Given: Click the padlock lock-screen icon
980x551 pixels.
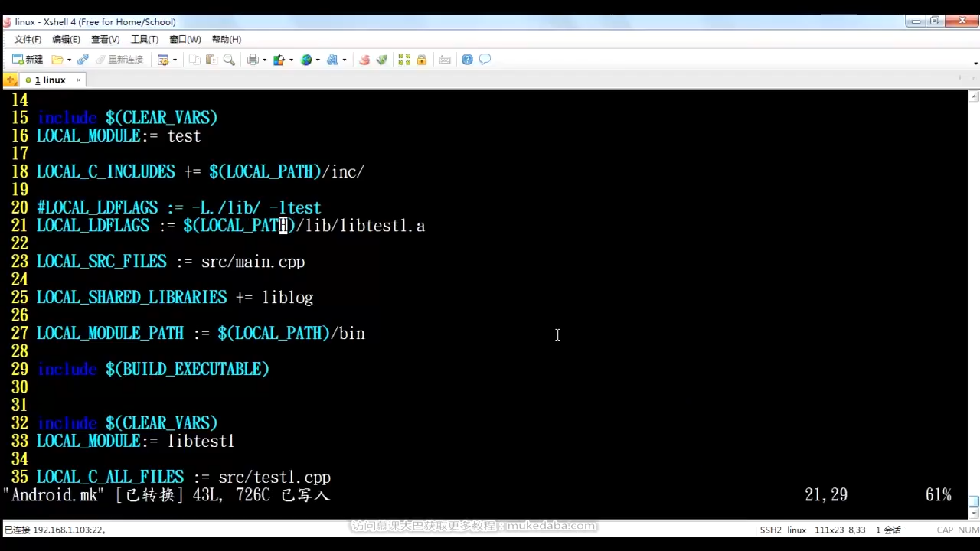Looking at the screenshot, I should pos(421,60).
